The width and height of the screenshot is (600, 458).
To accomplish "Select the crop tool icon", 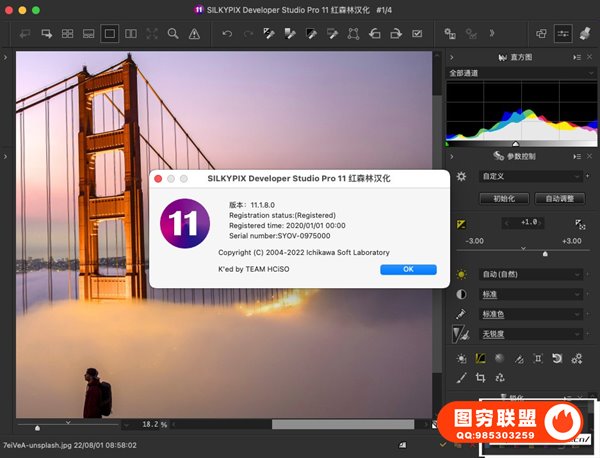I will [x=480, y=377].
